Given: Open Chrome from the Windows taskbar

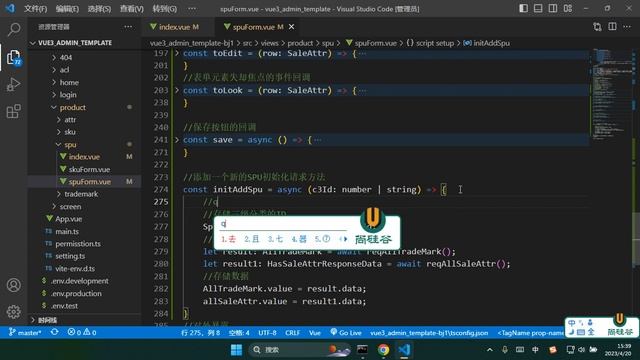Looking at the screenshot, I should 383,350.
